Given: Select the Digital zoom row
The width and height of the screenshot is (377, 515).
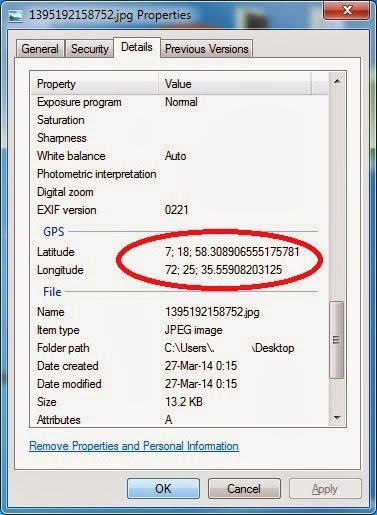Looking at the screenshot, I should click(x=180, y=192).
